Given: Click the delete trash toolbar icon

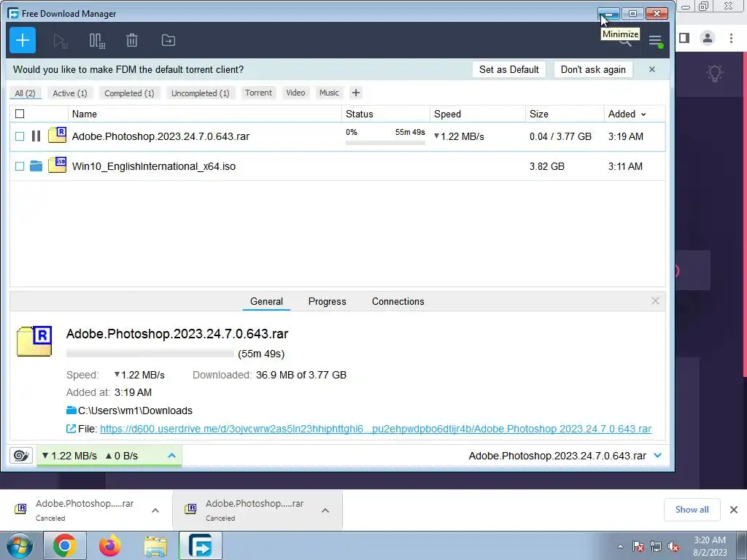Looking at the screenshot, I should [132, 41].
